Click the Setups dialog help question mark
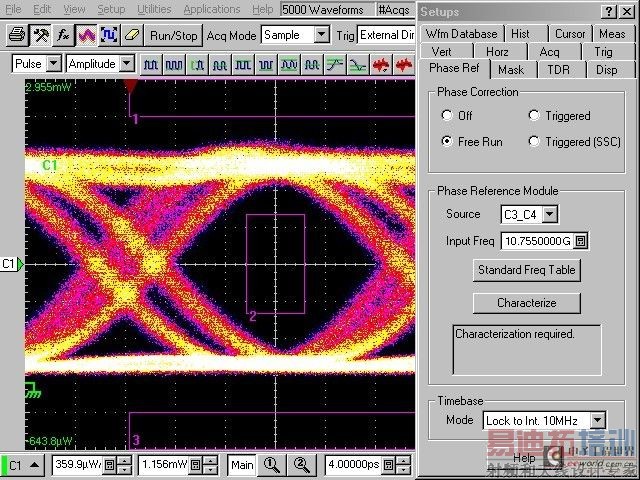Screen dimensions: 640x480 (x=609, y=11)
